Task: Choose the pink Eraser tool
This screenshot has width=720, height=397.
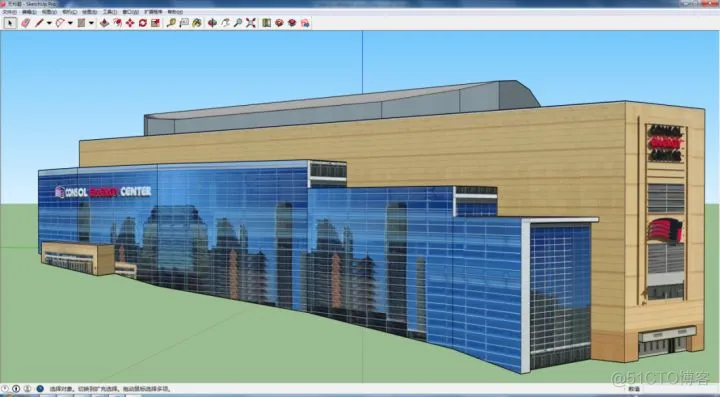Action: pyautogui.click(x=25, y=23)
